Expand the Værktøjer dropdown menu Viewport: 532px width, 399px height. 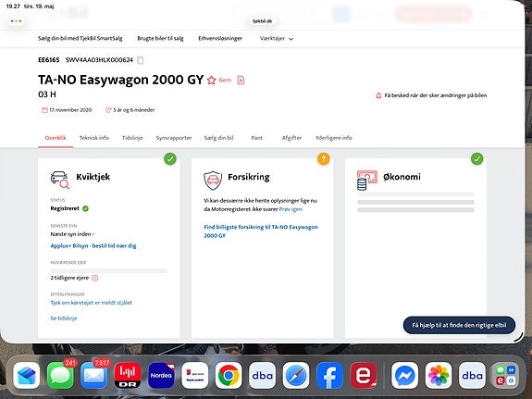[x=277, y=38]
